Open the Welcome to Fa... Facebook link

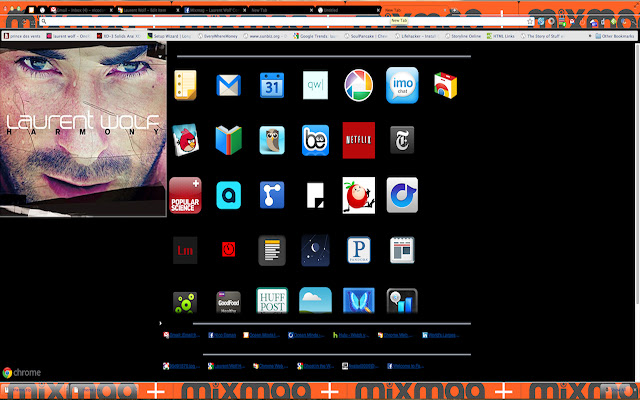405,366
